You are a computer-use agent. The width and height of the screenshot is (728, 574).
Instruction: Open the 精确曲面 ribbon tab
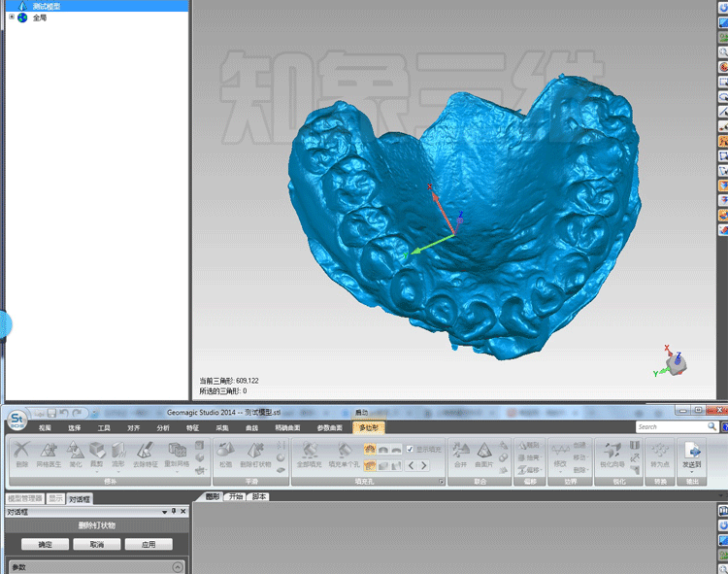(x=288, y=427)
